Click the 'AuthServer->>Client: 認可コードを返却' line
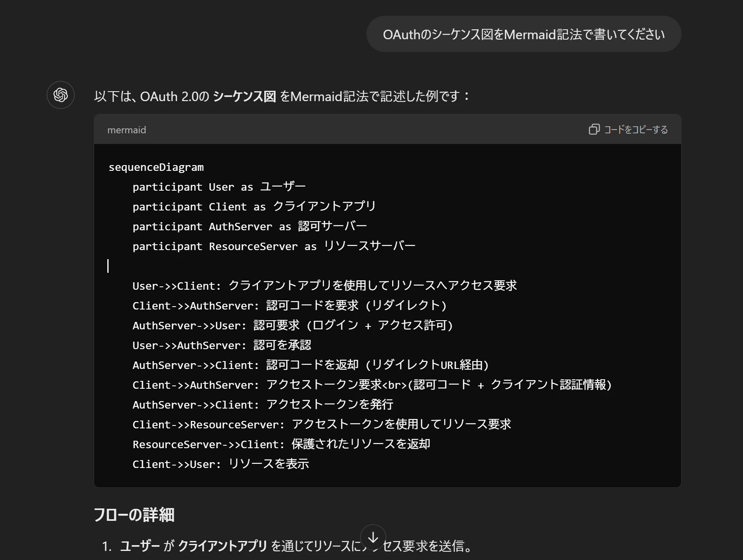Image resolution: width=743 pixels, height=560 pixels. [311, 365]
